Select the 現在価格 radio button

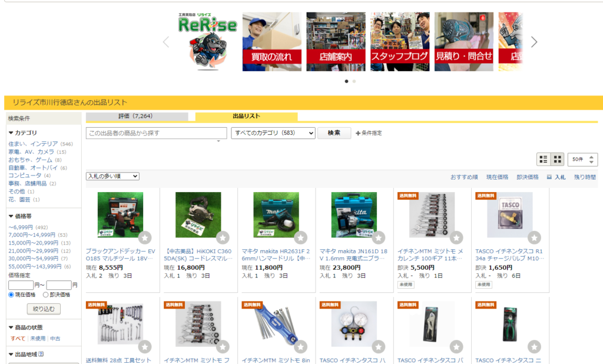pos(11,294)
